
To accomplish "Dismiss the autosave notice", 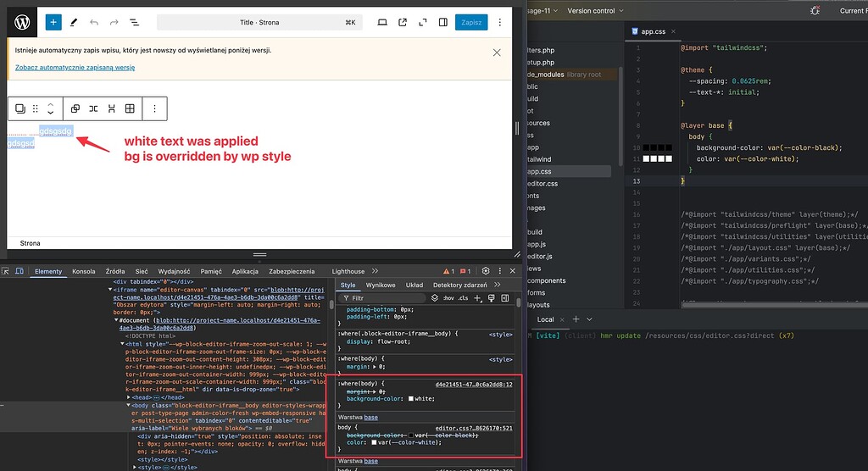I will [497, 53].
